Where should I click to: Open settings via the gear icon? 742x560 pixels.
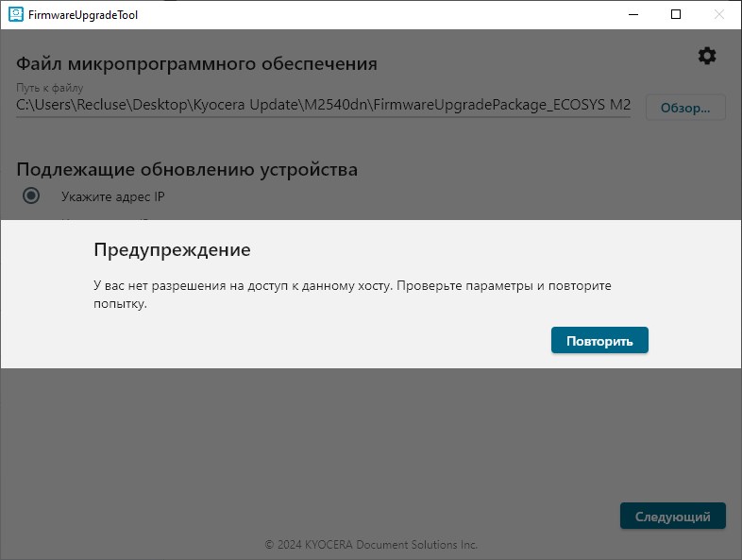706,57
